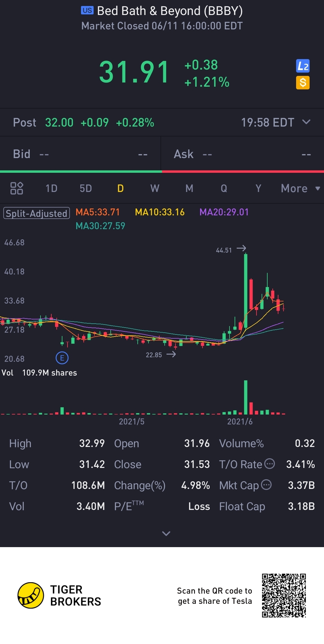Select the quarterly Q chart tab
324x644 pixels.
tap(224, 188)
